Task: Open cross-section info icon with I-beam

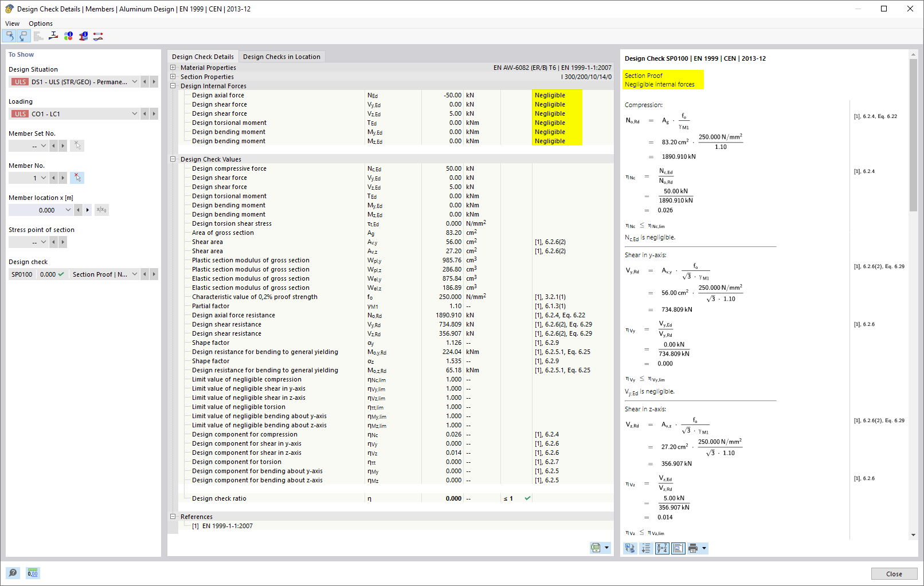Action: 83,36
